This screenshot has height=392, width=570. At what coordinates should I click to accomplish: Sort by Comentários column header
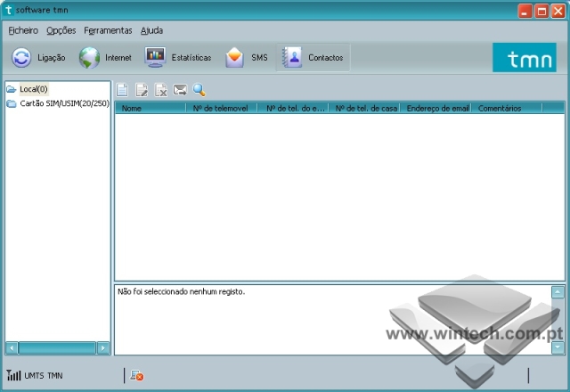tap(507, 109)
